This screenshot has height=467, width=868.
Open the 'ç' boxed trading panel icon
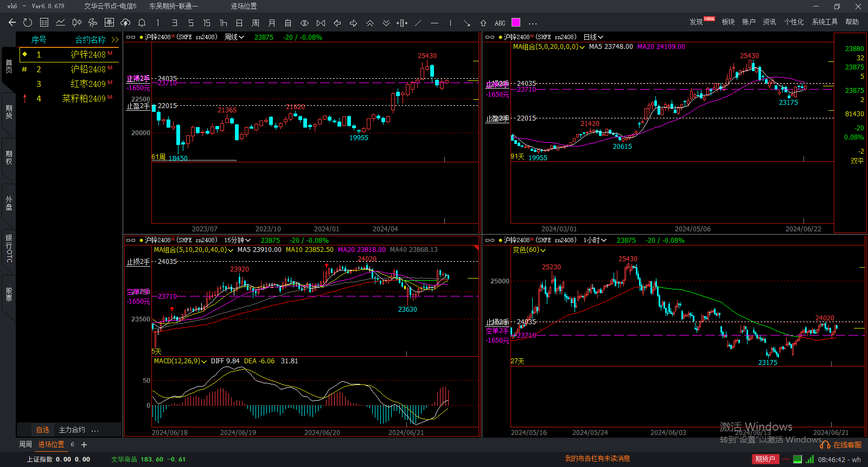109,22
